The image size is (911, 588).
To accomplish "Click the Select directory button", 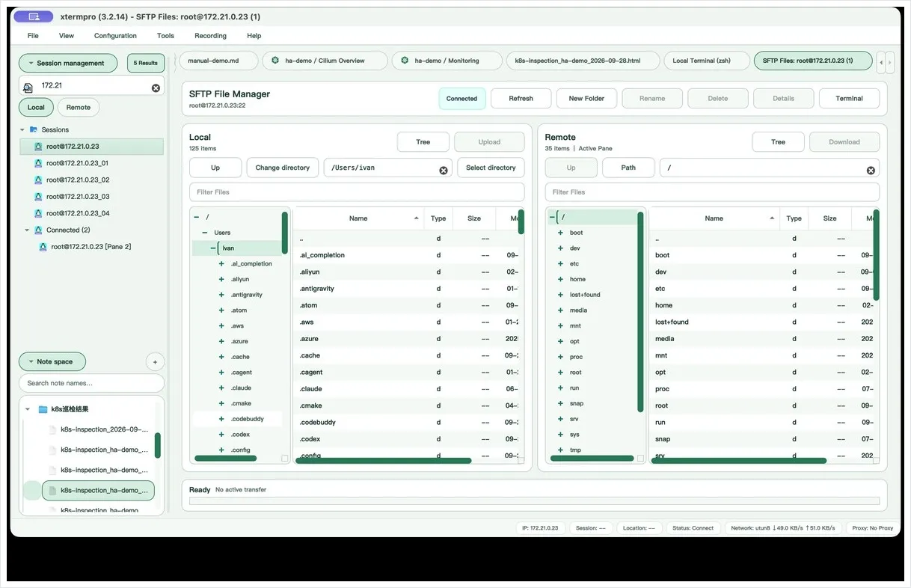I will (x=491, y=168).
